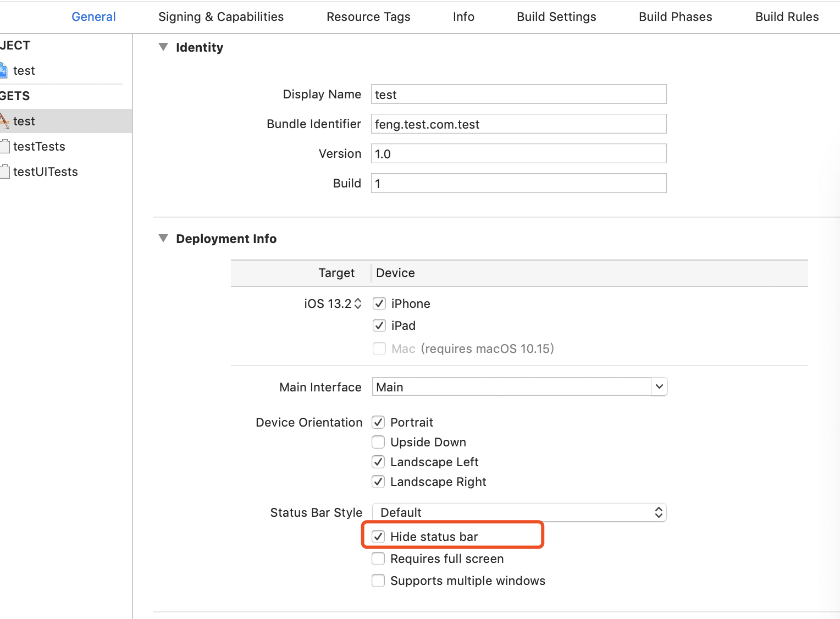This screenshot has width=840, height=619.
Task: Switch to the Info tab
Action: pos(463,16)
